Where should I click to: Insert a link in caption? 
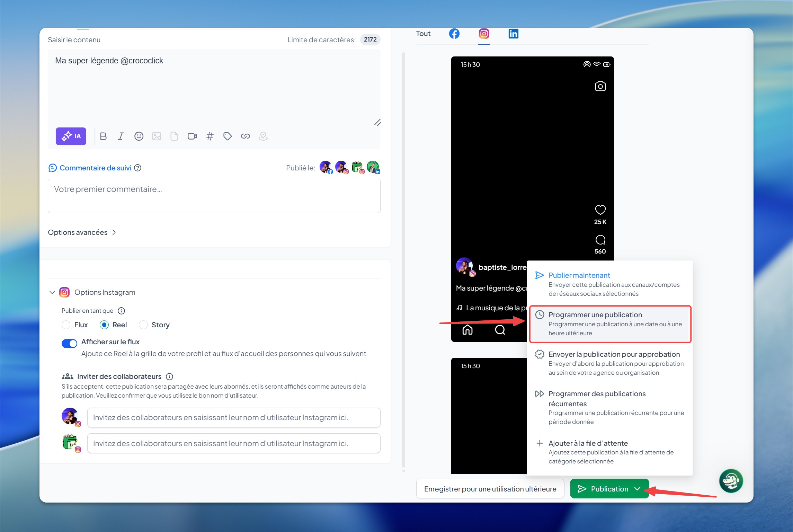pos(246,136)
